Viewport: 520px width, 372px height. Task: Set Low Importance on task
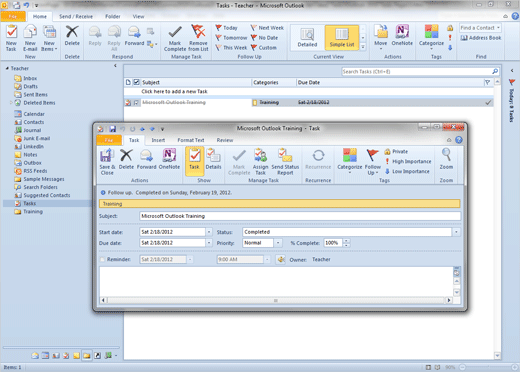point(407,171)
